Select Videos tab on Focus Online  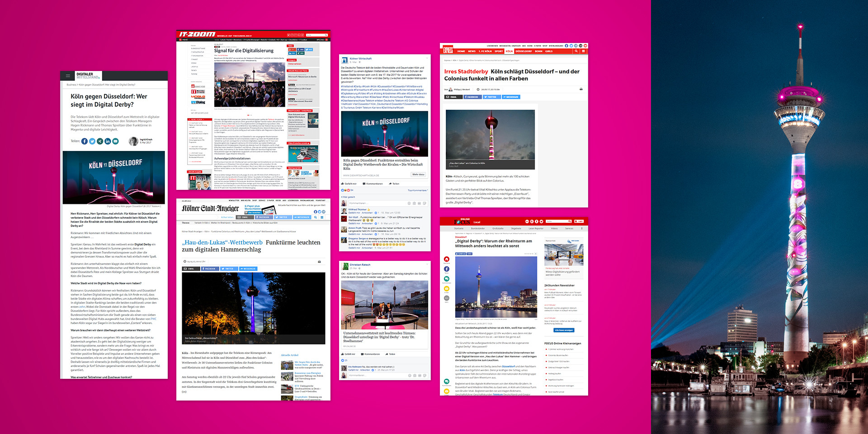pyautogui.click(x=554, y=228)
